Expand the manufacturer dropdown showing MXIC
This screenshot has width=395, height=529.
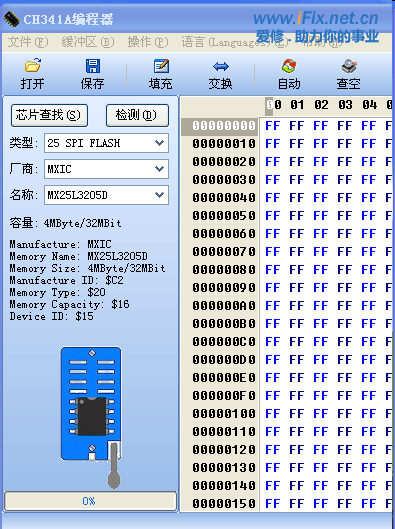(x=160, y=169)
